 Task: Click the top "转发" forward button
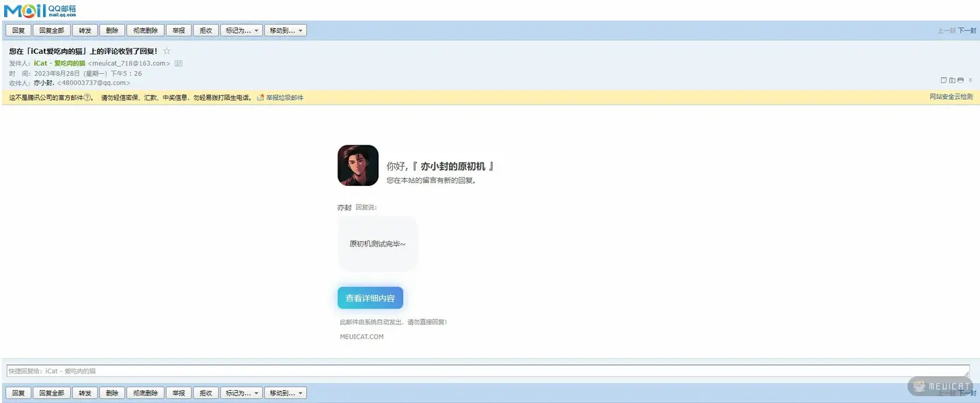point(85,31)
